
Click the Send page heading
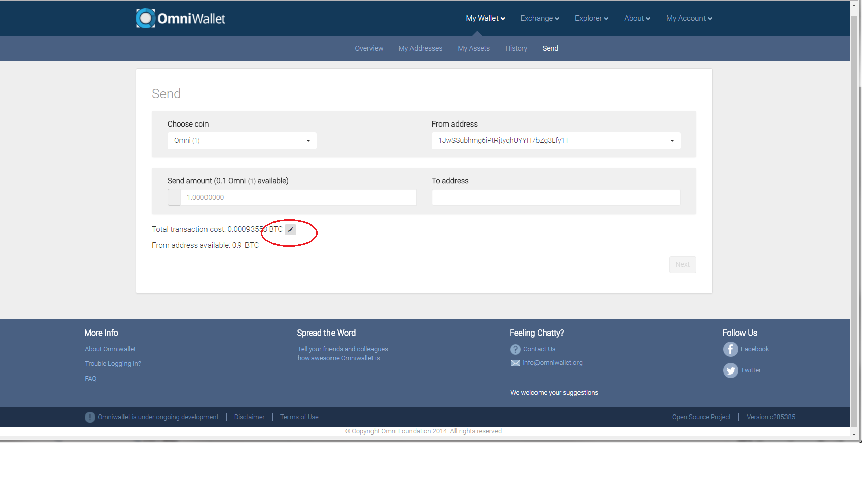pos(166,94)
